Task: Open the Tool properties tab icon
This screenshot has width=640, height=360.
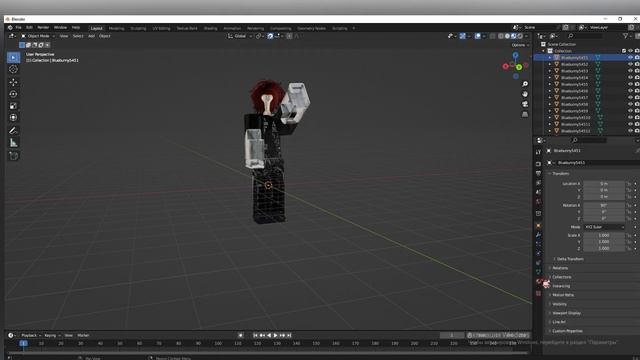Action: pyautogui.click(x=538, y=152)
